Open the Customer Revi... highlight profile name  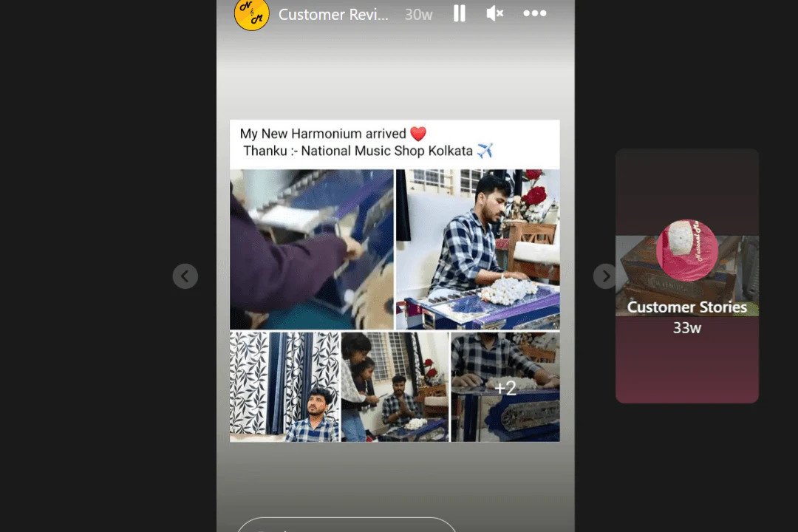(x=333, y=15)
